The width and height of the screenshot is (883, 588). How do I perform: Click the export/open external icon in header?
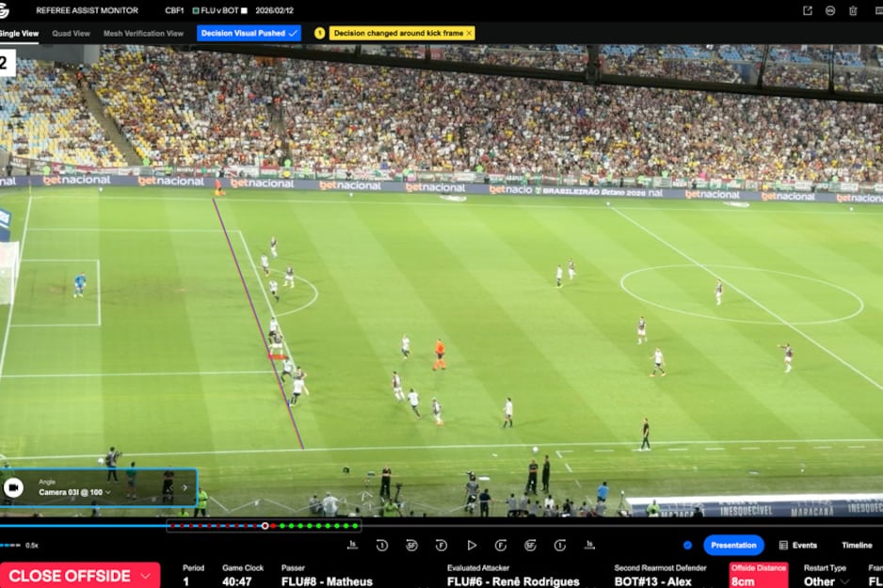pyautogui.click(x=807, y=10)
